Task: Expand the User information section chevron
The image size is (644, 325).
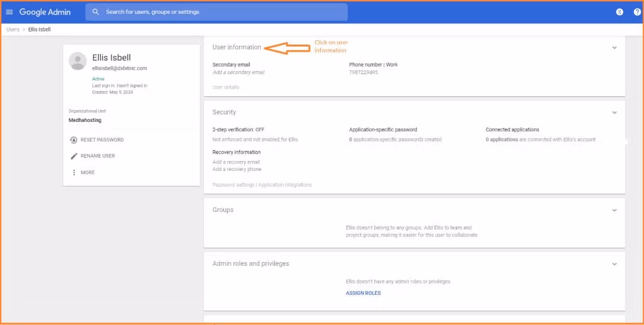Action: (614, 48)
